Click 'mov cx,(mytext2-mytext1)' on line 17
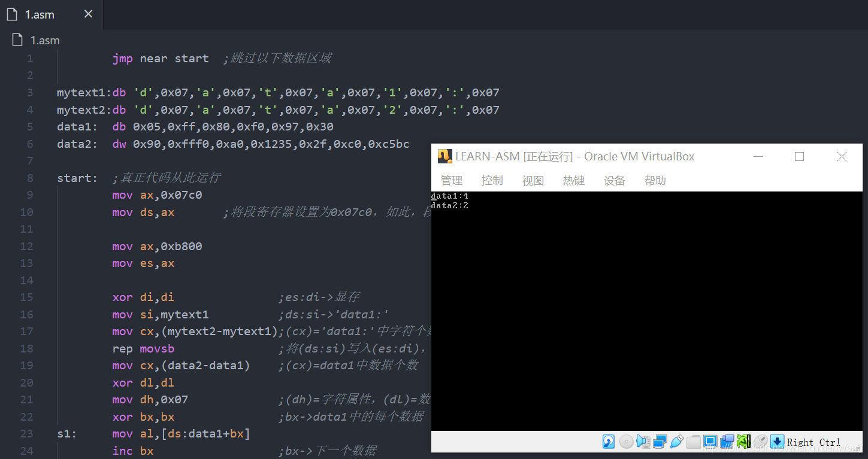Screen dimensions: 868x459 tap(195, 332)
